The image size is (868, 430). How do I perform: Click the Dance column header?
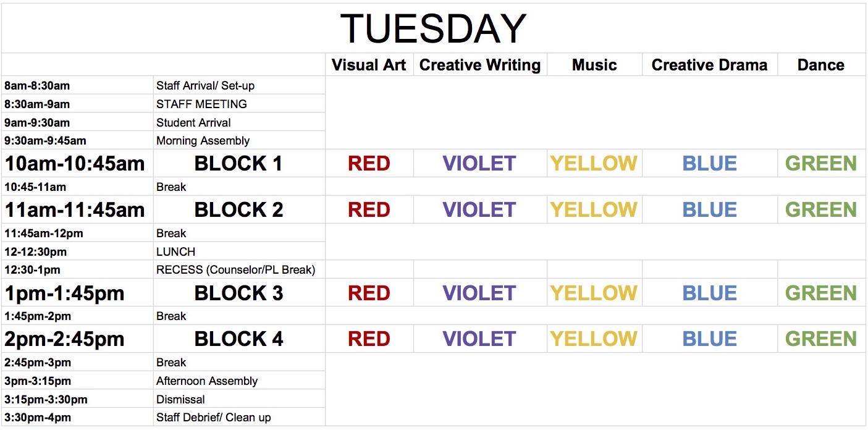(x=820, y=65)
